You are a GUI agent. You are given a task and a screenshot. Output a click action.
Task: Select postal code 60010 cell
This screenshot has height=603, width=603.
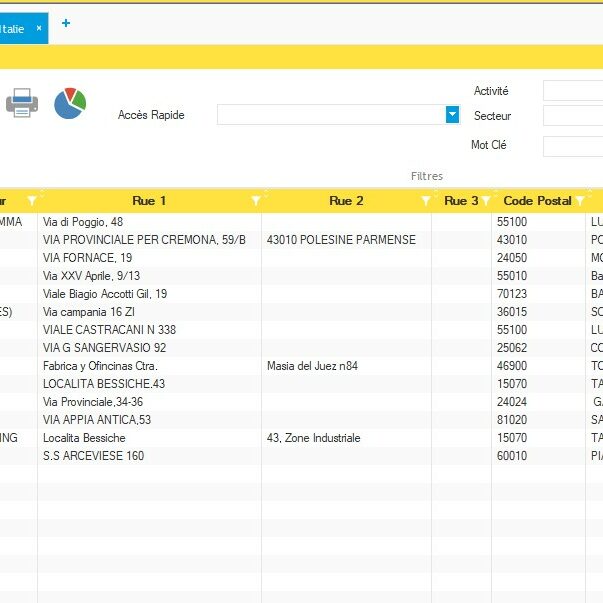512,456
